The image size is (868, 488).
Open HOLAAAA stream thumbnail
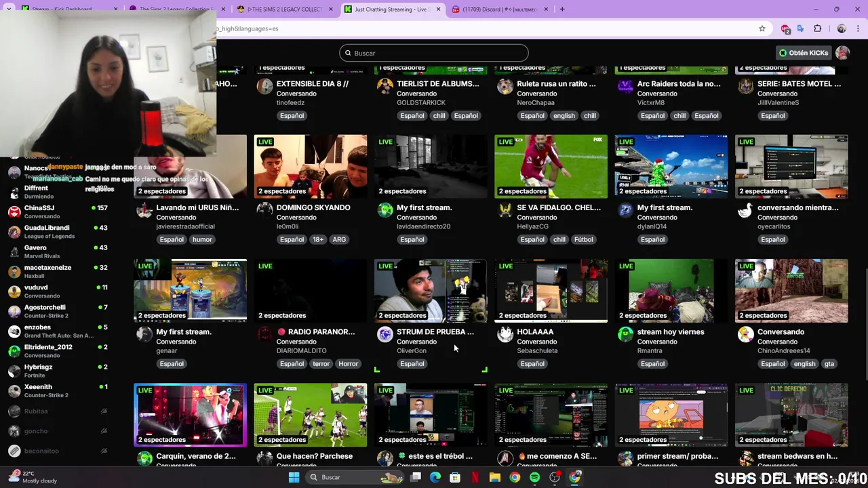(551, 290)
